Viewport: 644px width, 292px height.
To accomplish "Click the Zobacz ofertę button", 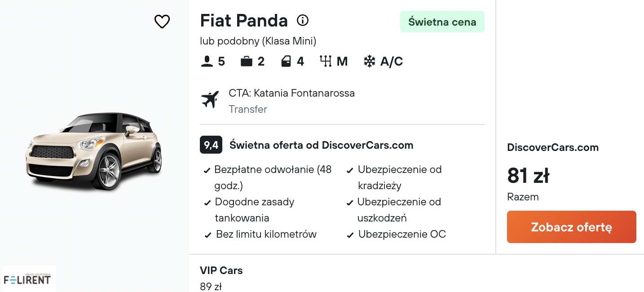I will 571,227.
